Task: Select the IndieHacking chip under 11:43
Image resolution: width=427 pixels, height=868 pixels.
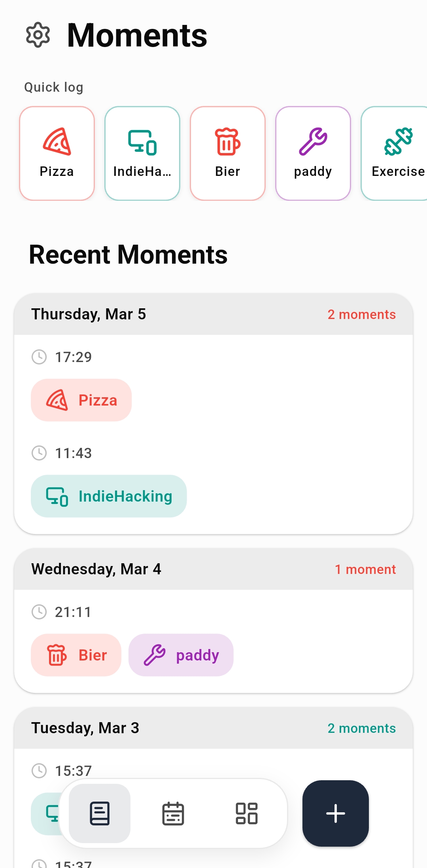Action: coord(108,496)
